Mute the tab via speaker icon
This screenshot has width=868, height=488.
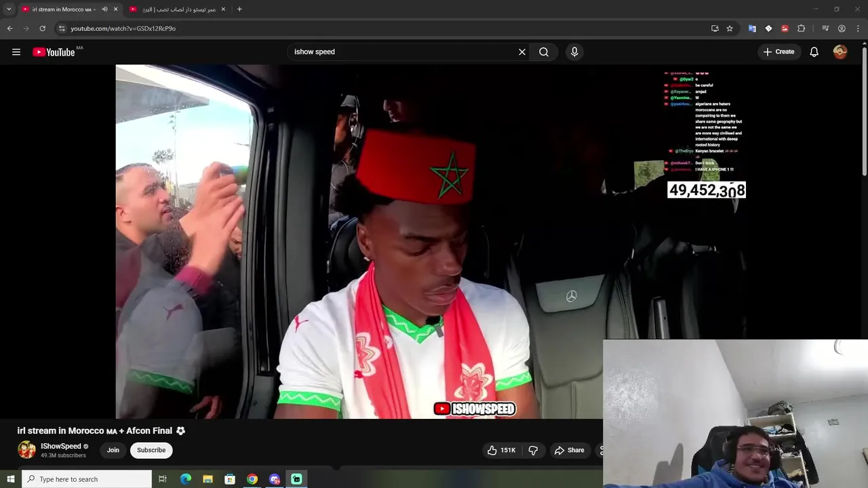pyautogui.click(x=104, y=9)
